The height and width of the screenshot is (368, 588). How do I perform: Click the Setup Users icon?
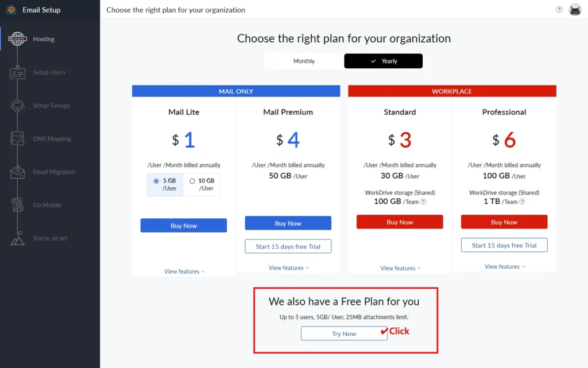[18, 73]
